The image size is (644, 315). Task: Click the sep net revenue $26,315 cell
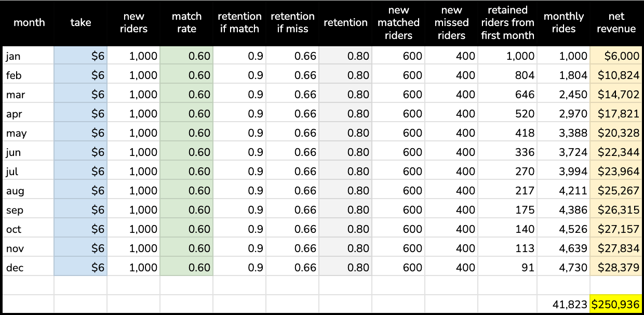616,210
